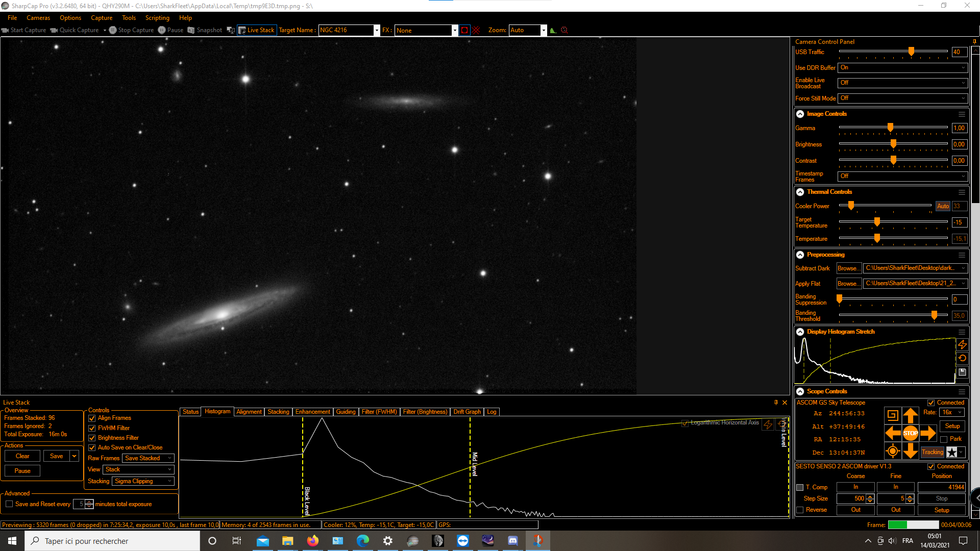Adjust the Gamma slider handle
Image resolution: width=980 pixels, height=551 pixels.
[x=890, y=128]
